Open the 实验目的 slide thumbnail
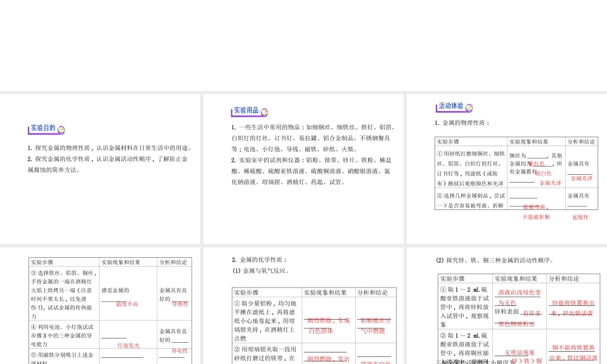607x364 pixels. click(100, 169)
